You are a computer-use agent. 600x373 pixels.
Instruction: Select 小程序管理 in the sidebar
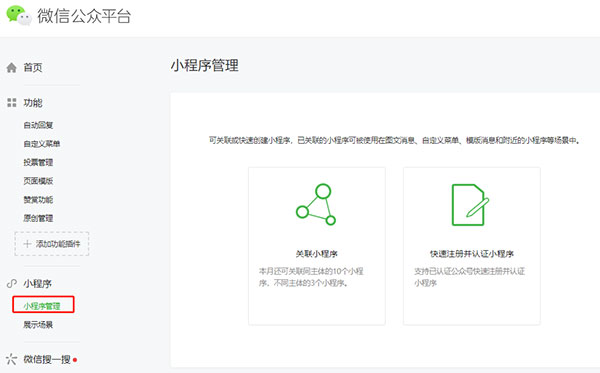(42, 306)
